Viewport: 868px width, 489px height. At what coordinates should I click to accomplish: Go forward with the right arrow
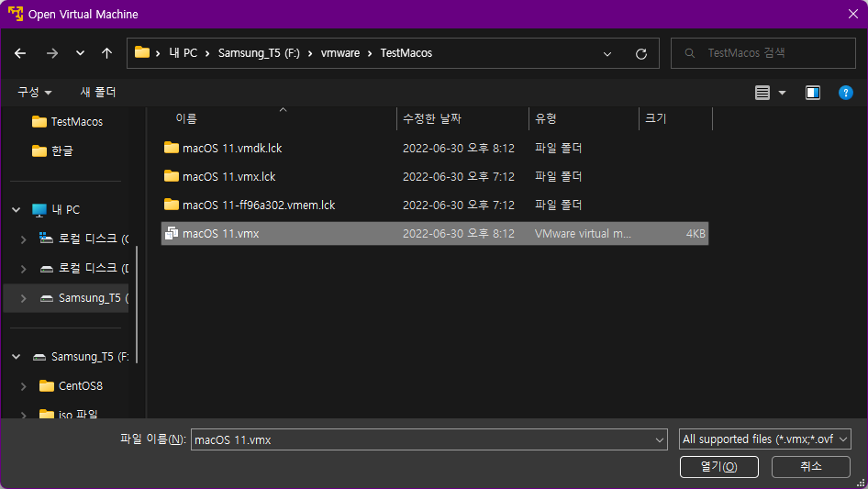point(52,53)
